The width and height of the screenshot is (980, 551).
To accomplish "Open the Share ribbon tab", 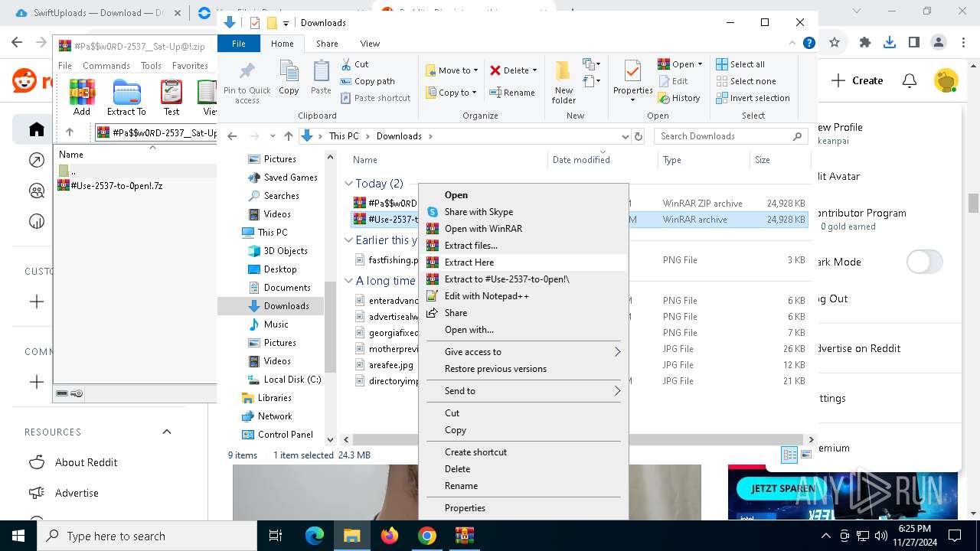I will click(327, 44).
